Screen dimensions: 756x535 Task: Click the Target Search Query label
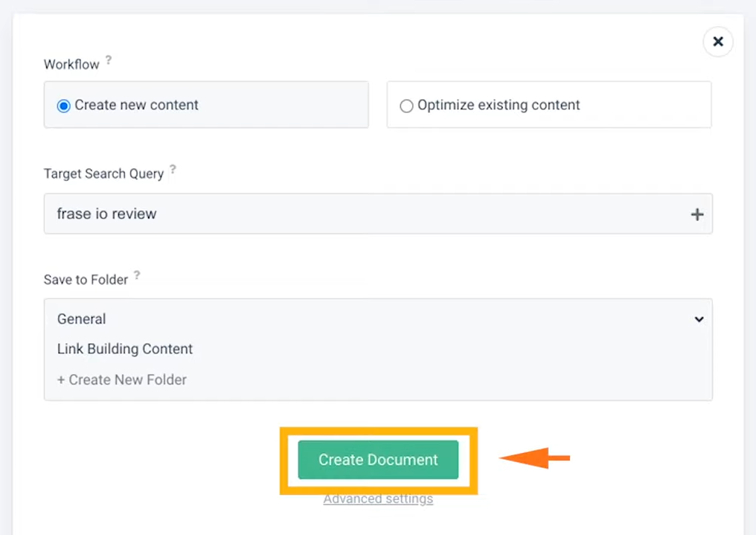point(103,174)
